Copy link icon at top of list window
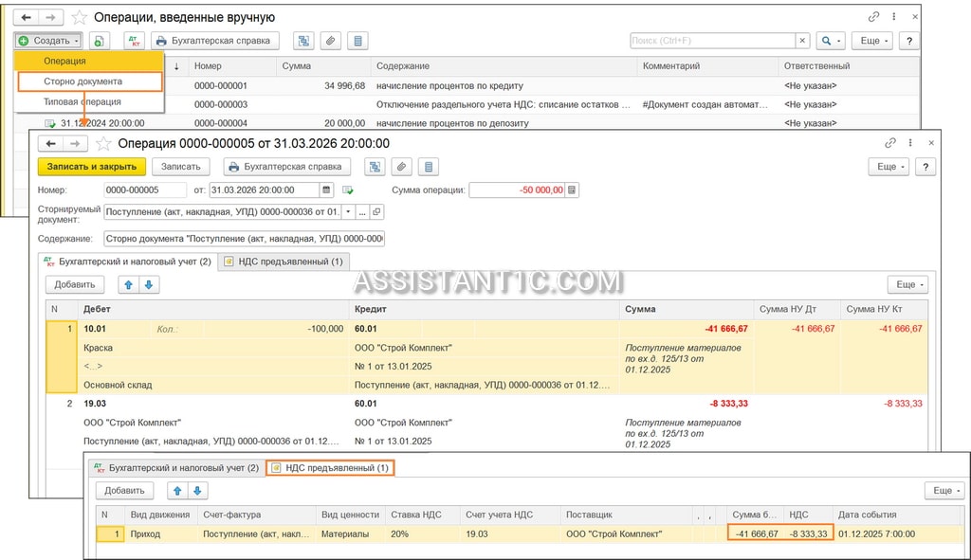The width and height of the screenshot is (971, 560). [x=873, y=17]
